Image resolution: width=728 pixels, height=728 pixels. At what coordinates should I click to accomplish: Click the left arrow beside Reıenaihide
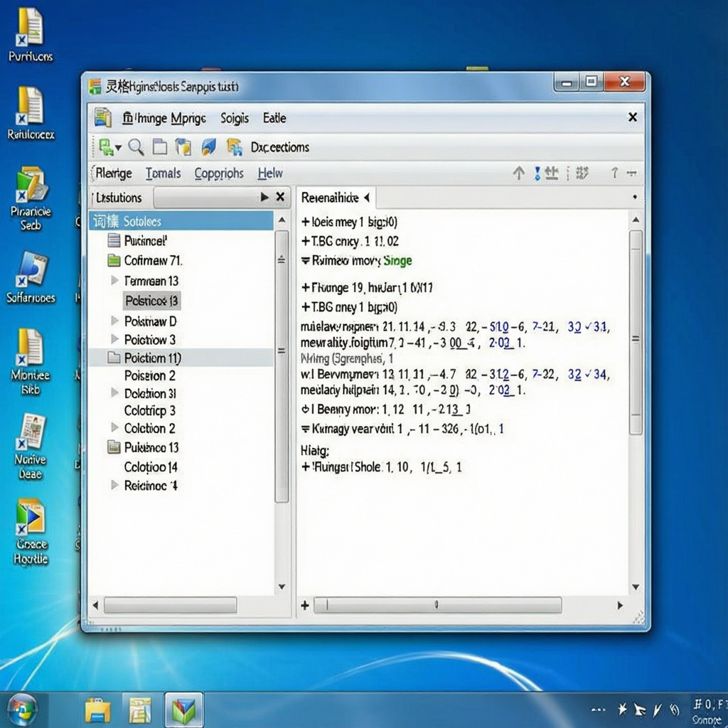(367, 198)
